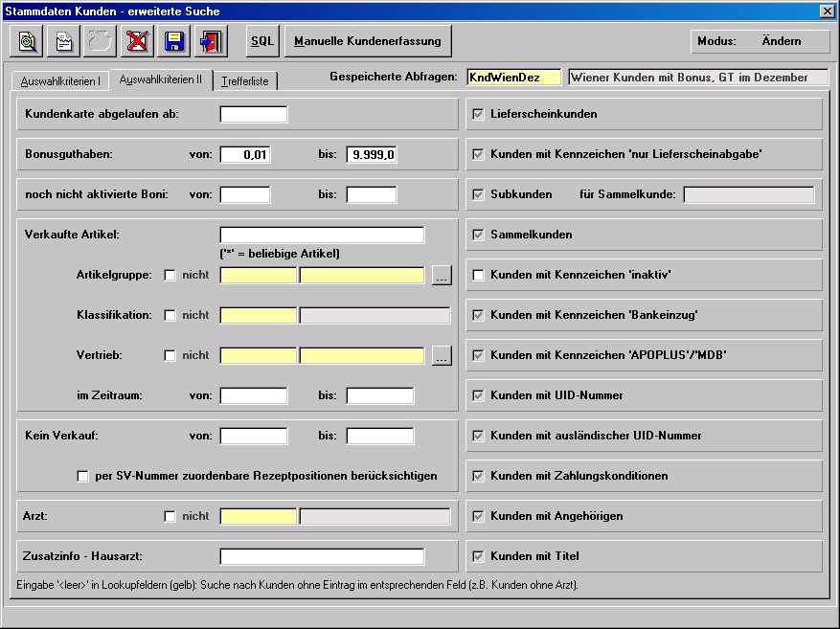The image size is (840, 629).
Task: Enable 'nicht' checkbox for Artikelgruppe
Action: click(170, 276)
